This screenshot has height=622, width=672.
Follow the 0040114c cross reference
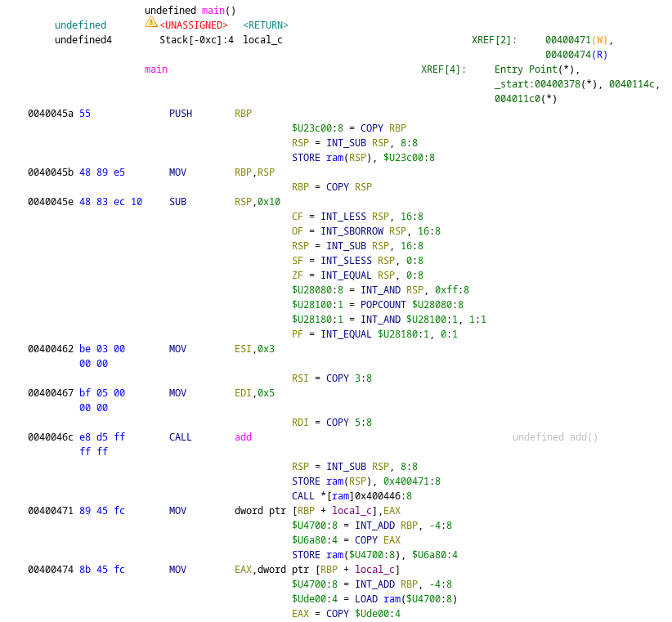pos(632,84)
